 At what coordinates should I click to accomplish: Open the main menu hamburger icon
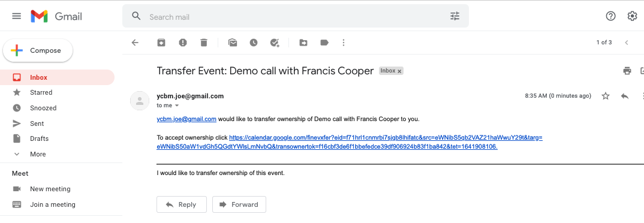(16, 16)
